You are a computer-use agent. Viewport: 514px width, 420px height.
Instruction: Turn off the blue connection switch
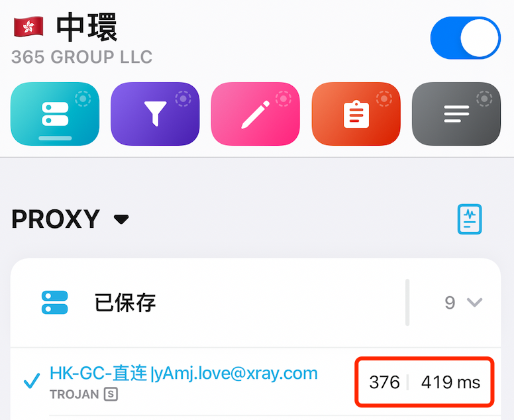[x=466, y=38]
